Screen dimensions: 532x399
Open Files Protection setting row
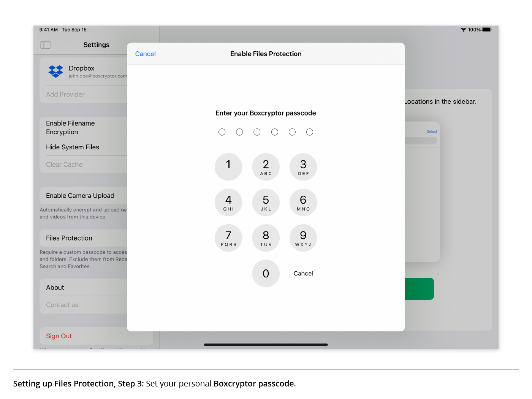[84, 238]
